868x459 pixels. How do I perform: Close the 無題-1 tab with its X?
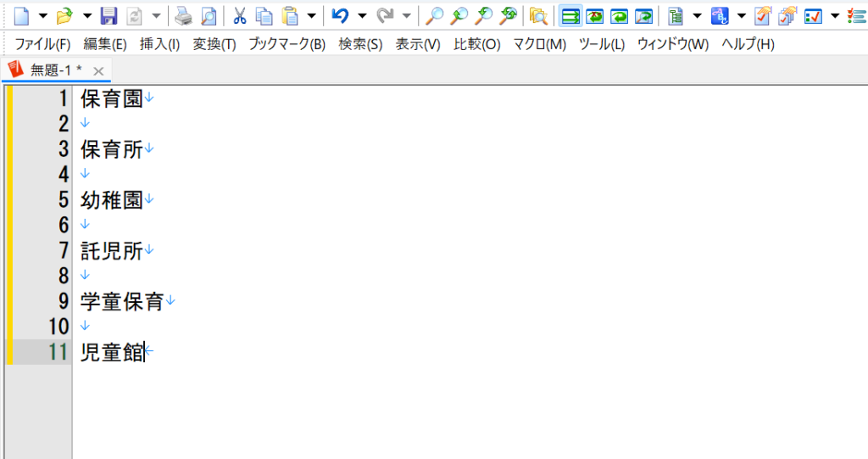(98, 71)
